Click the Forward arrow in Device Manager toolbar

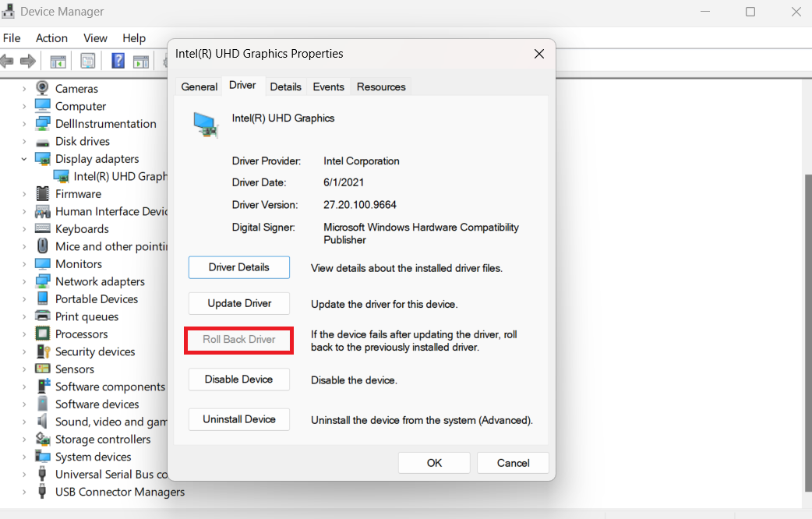(28, 61)
